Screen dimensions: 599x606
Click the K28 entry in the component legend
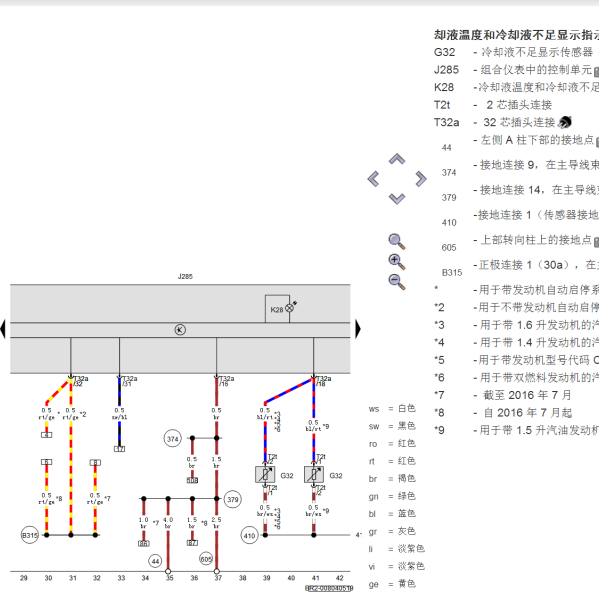pyautogui.click(x=444, y=87)
